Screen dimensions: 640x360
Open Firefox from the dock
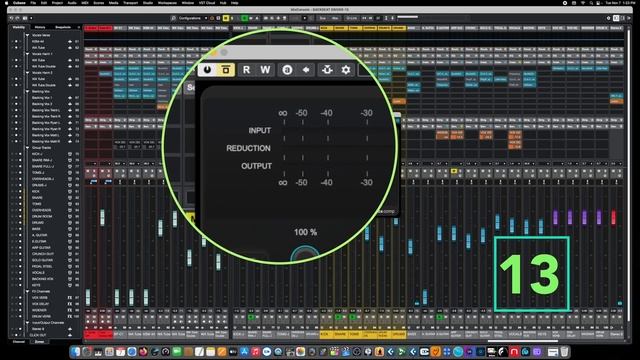pos(143,351)
